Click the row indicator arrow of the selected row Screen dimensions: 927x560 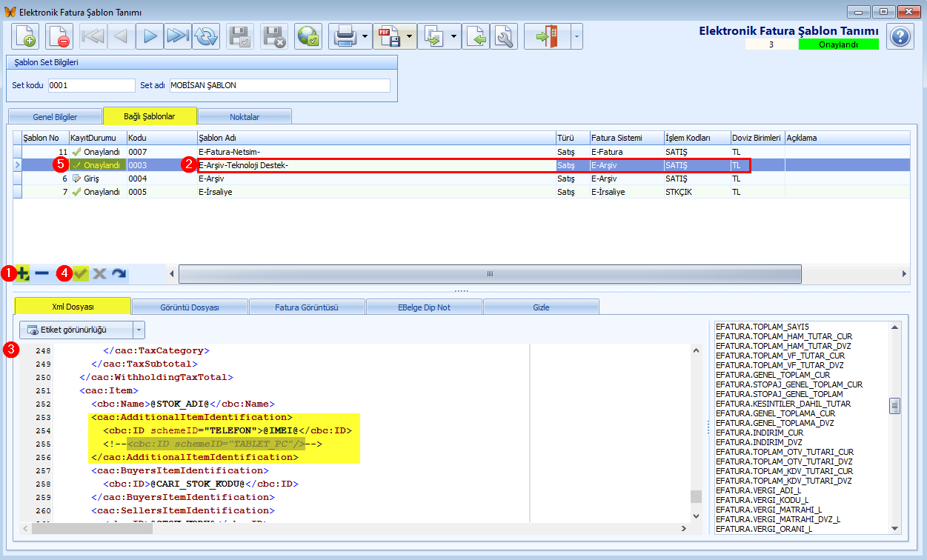pyautogui.click(x=18, y=165)
